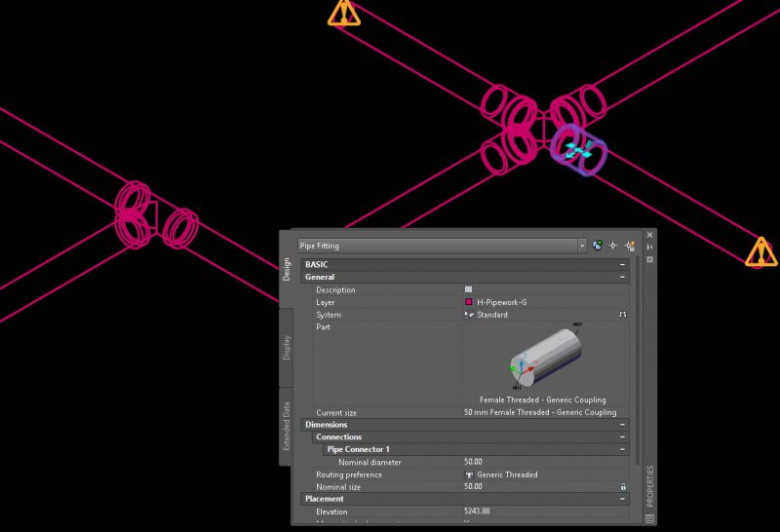This screenshot has height=532, width=780.
Task: Click the Nominal size 50.00 value
Action: (x=473, y=487)
